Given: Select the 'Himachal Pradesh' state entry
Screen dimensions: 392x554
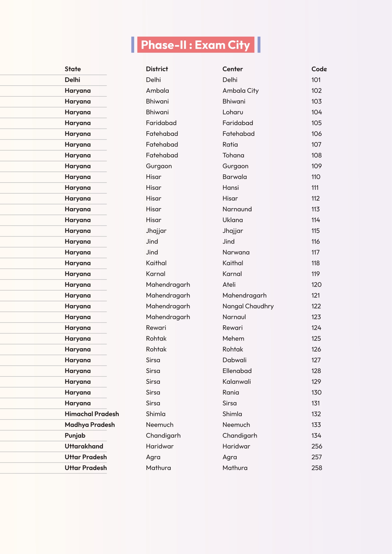Looking at the screenshot, I should click(92, 414).
